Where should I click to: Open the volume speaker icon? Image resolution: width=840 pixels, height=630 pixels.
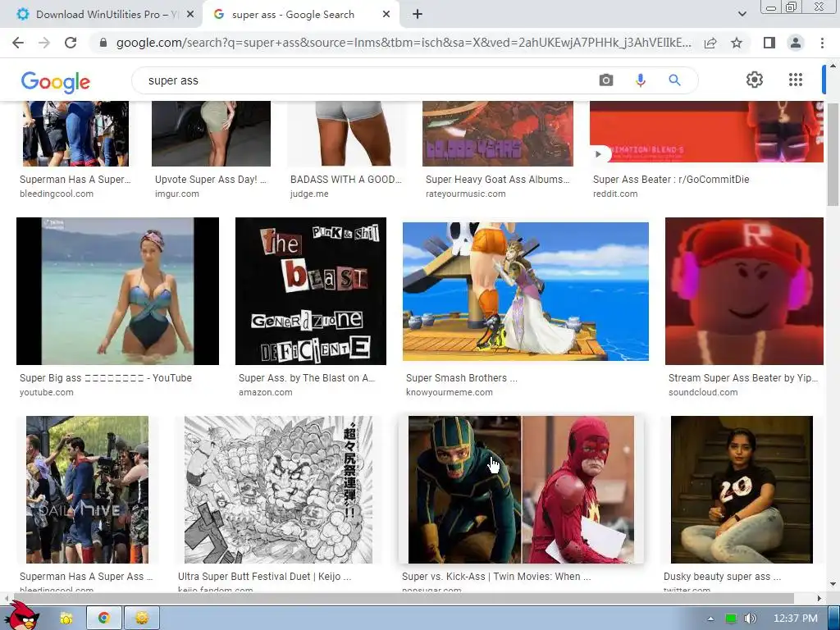pyautogui.click(x=750, y=619)
